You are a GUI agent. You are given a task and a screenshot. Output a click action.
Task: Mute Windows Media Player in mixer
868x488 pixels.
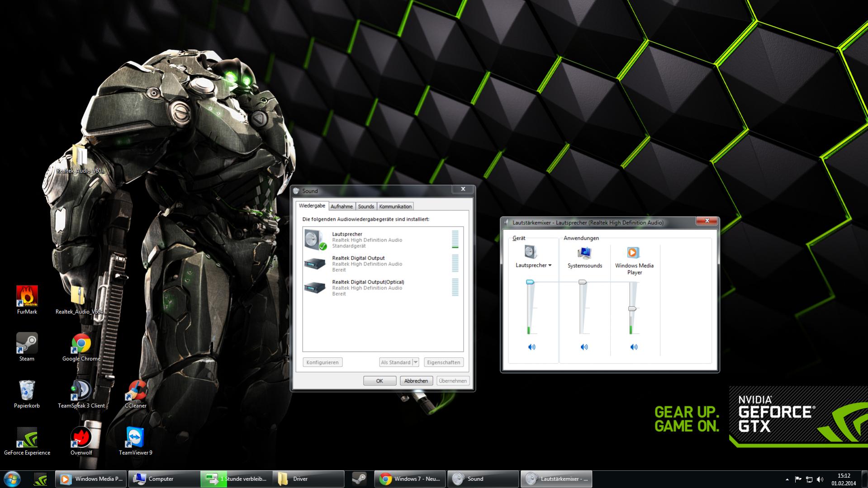tap(634, 347)
